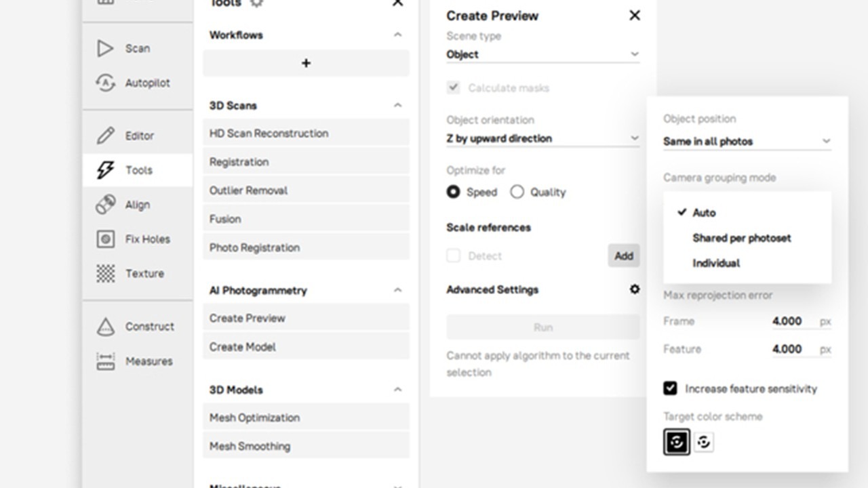This screenshot has width=868, height=488.
Task: Open the Scene type dropdown
Action: 542,54
